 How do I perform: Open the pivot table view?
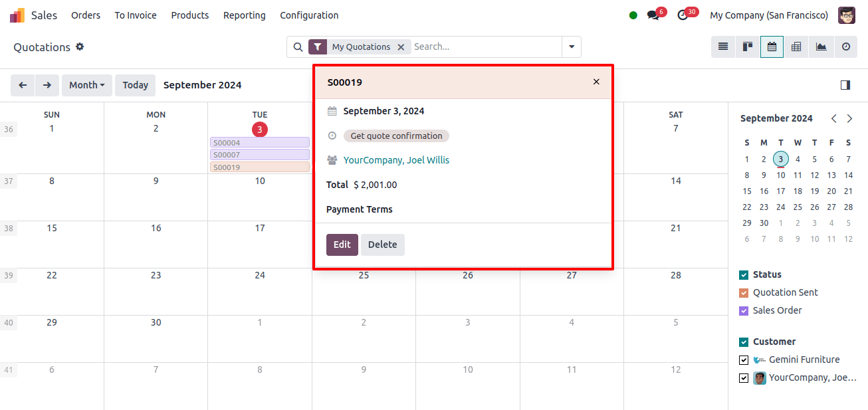pos(796,47)
